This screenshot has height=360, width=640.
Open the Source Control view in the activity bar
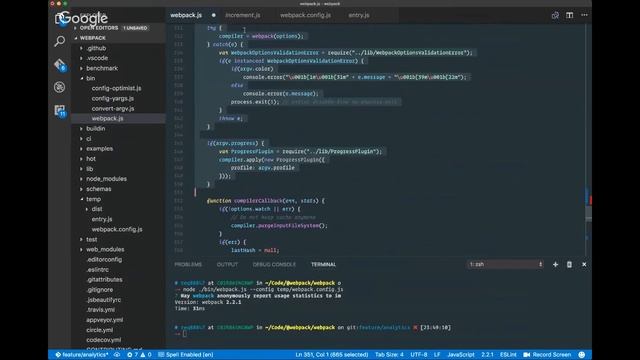tap(60, 65)
